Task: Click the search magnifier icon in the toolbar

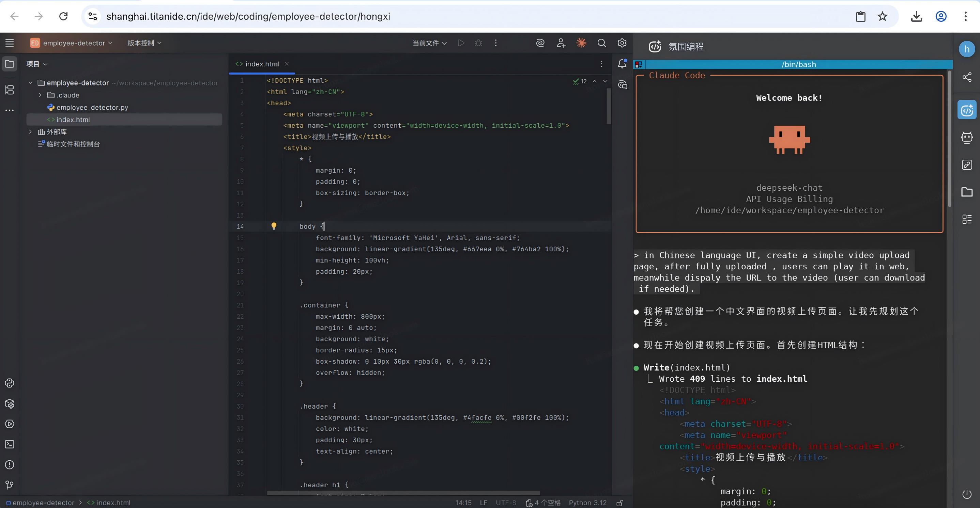Action: pyautogui.click(x=601, y=43)
